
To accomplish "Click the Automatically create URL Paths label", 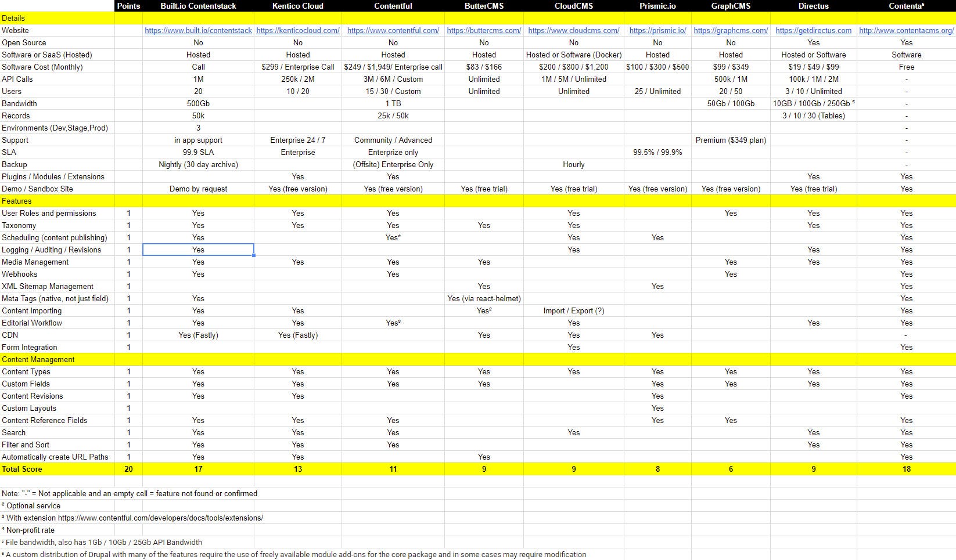I will 55,457.
